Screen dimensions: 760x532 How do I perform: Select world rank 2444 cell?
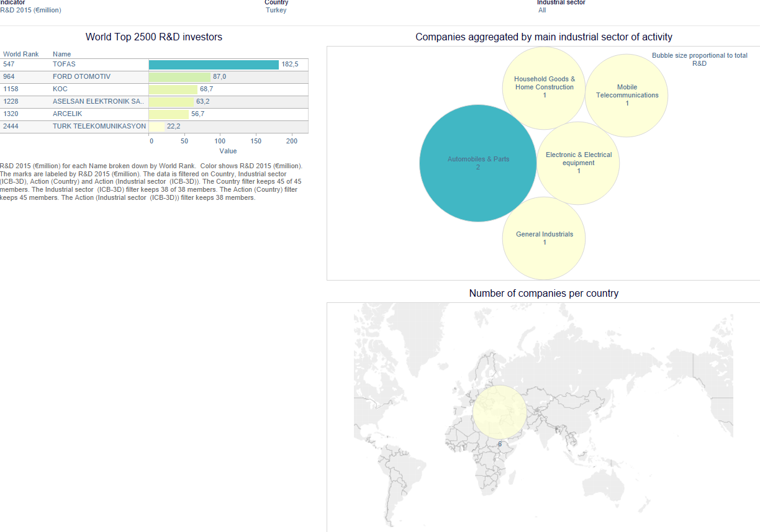[11, 127]
